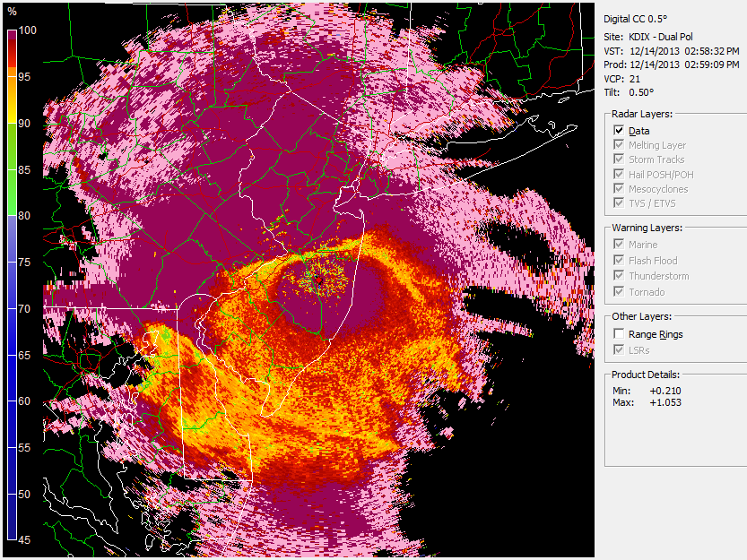Click the 55 label on the color scale
This screenshot has width=747, height=560.
[24, 448]
